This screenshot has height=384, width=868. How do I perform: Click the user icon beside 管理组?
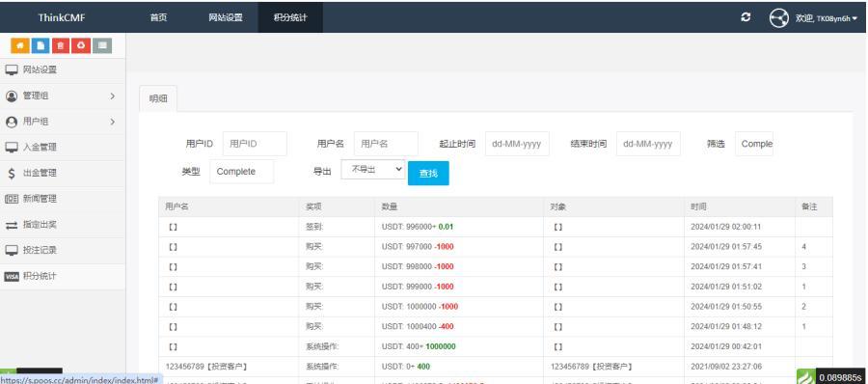[x=12, y=96]
